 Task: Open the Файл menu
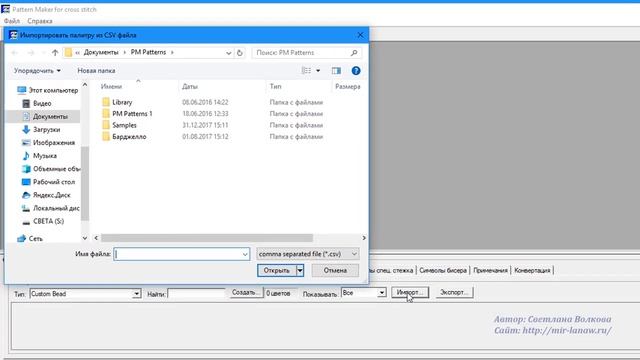[x=12, y=21]
